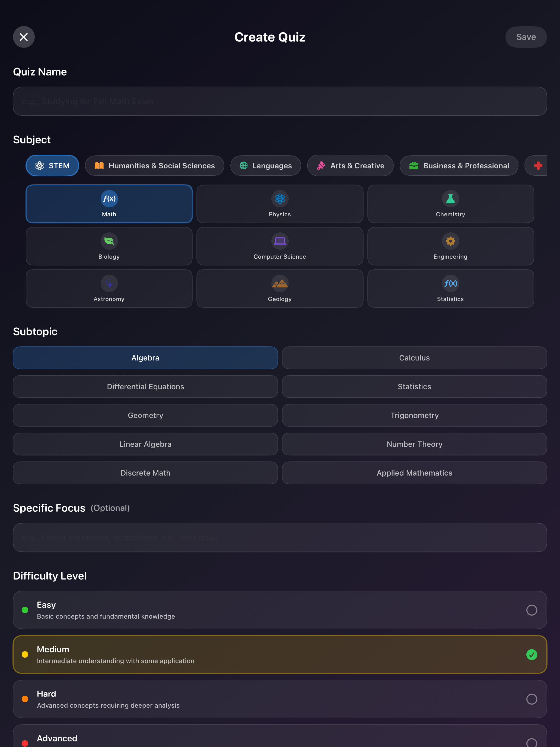Click the Engineering gear icon
The height and width of the screenshot is (747, 560).
(450, 241)
